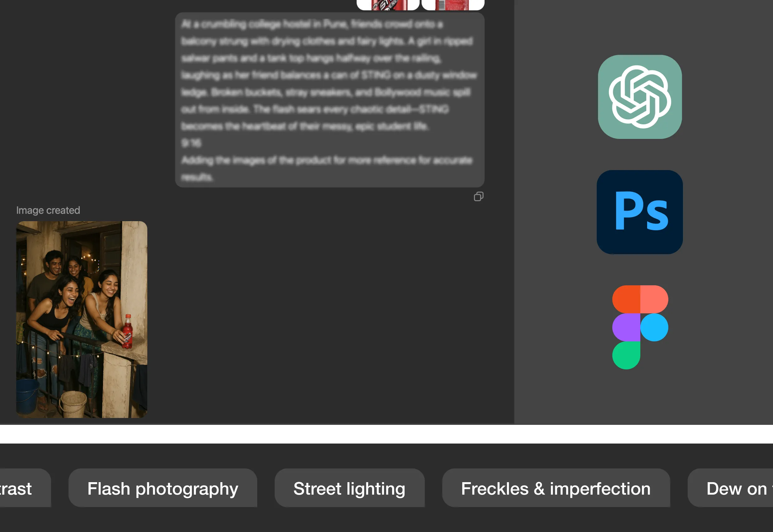
Task: Click the Image created status label
Action: (48, 210)
